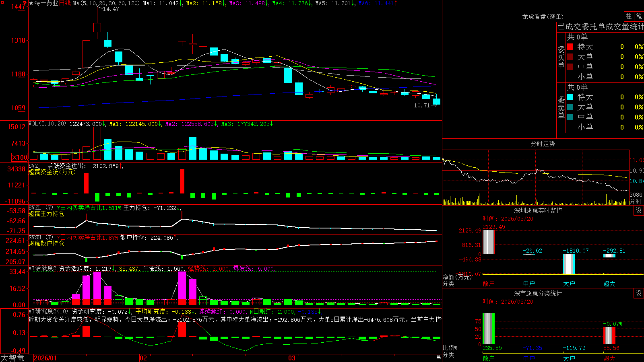Open the 设 settings for 深市超赢分类统计

pyautogui.click(x=639, y=293)
